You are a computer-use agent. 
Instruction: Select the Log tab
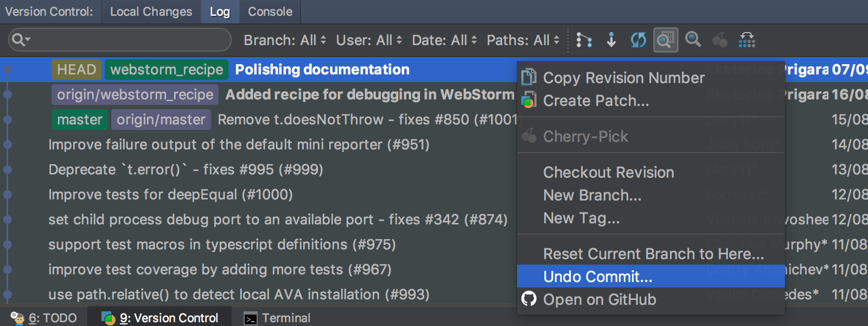click(220, 11)
